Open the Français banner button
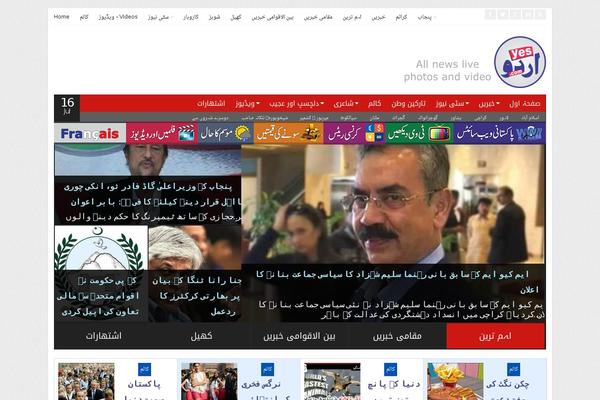The image size is (600, 400). [x=90, y=134]
